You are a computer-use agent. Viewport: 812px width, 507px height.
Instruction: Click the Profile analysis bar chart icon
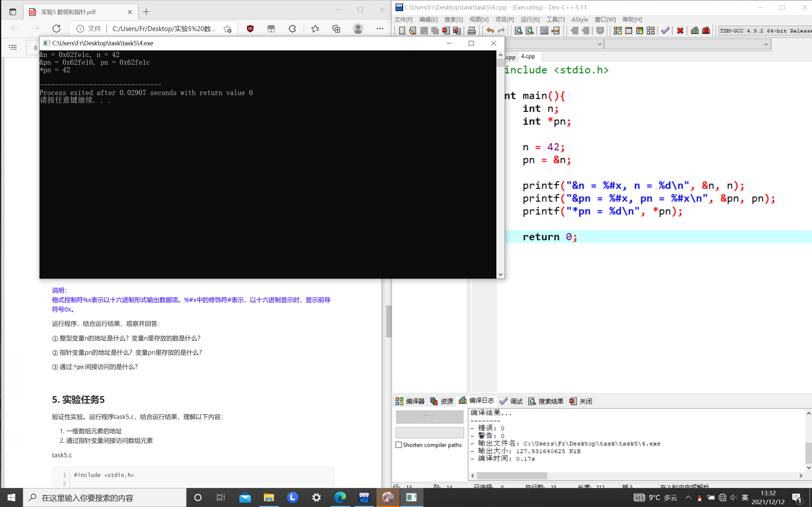pyautogui.click(x=695, y=30)
